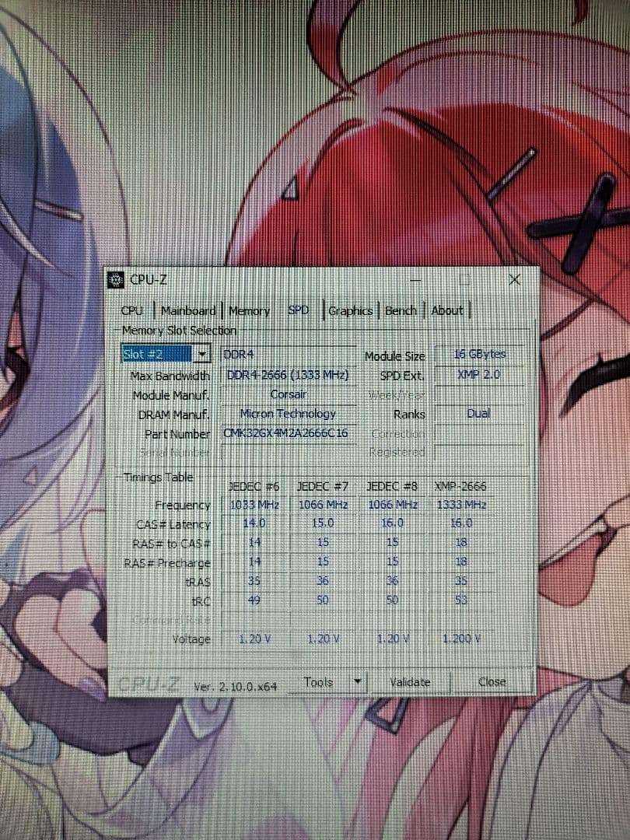The height and width of the screenshot is (840, 630).
Task: Click the XMP 2.0 SPD Ext value
Action: pyautogui.click(x=478, y=374)
